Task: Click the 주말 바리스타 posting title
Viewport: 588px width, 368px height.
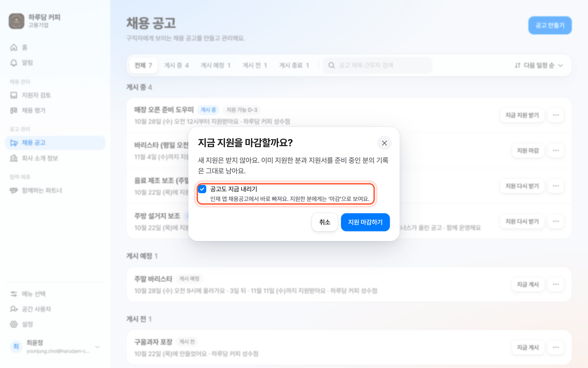Action: (x=153, y=279)
